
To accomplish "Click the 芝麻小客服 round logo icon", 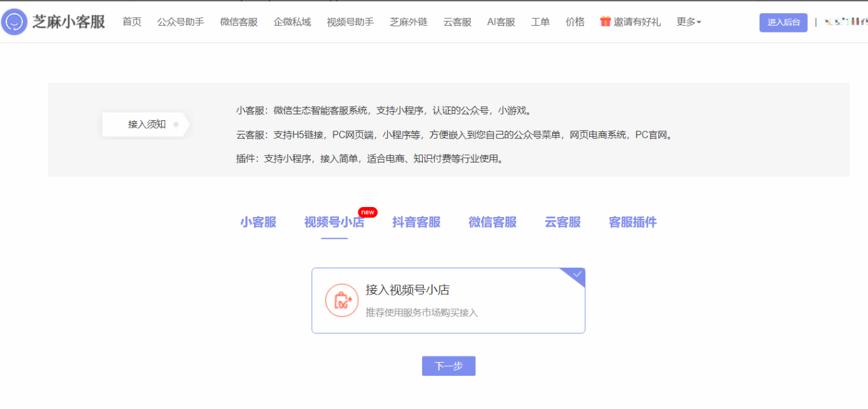I will pos(14,22).
